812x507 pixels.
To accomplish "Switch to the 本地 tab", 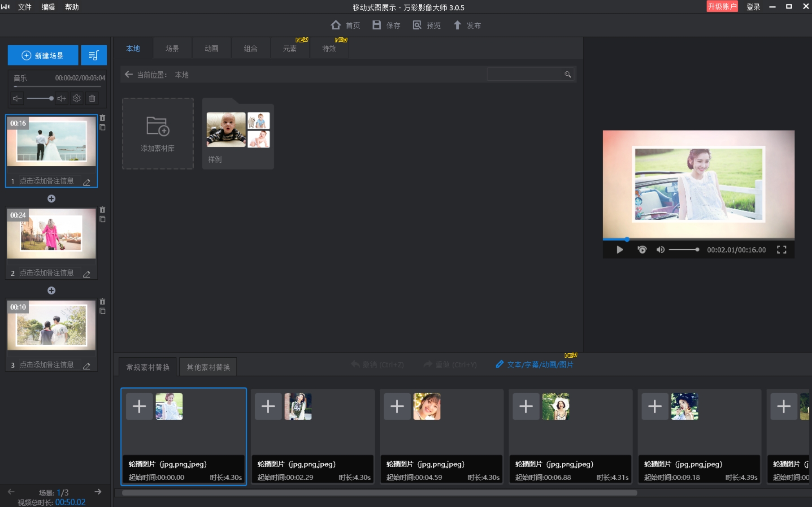I will 133,48.
